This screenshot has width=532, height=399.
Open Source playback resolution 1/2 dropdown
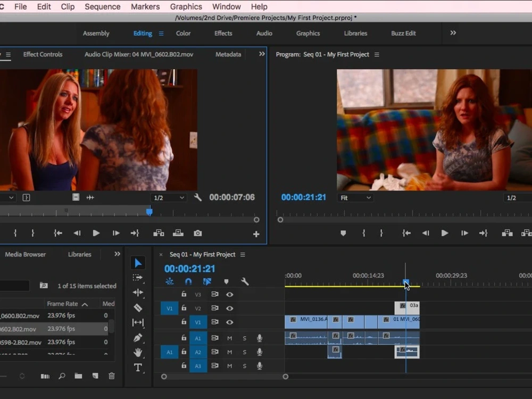[168, 197]
